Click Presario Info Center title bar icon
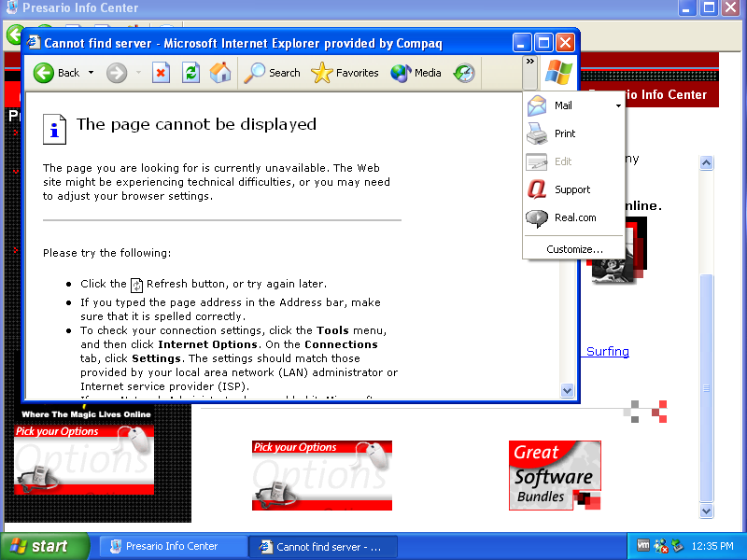This screenshot has width=747, height=560. pyautogui.click(x=12, y=7)
